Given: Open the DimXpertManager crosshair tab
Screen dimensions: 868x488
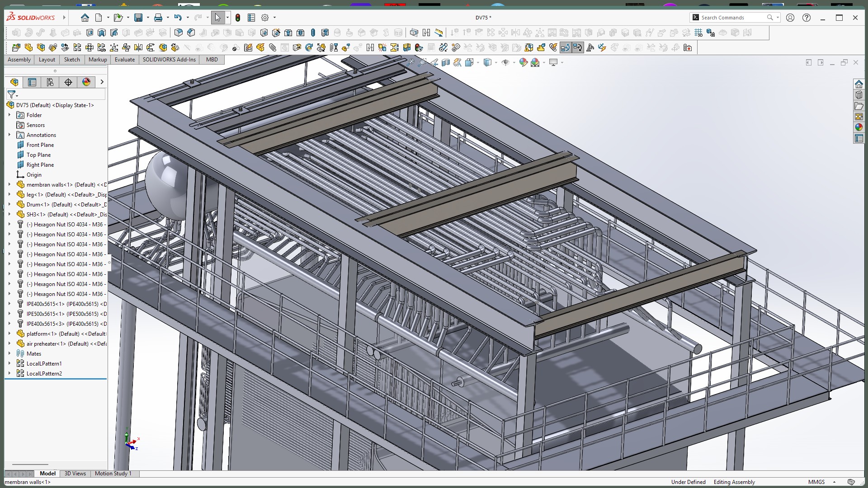Looking at the screenshot, I should coord(68,82).
